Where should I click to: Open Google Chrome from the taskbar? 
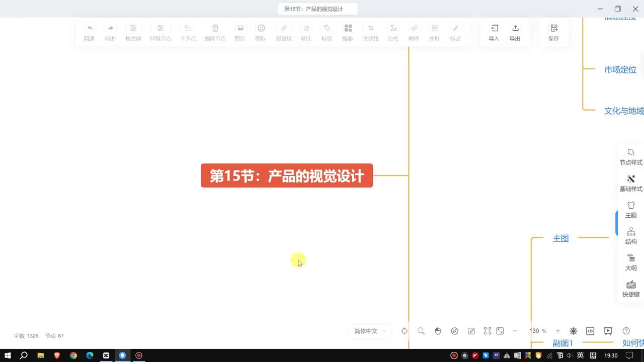coord(73,355)
